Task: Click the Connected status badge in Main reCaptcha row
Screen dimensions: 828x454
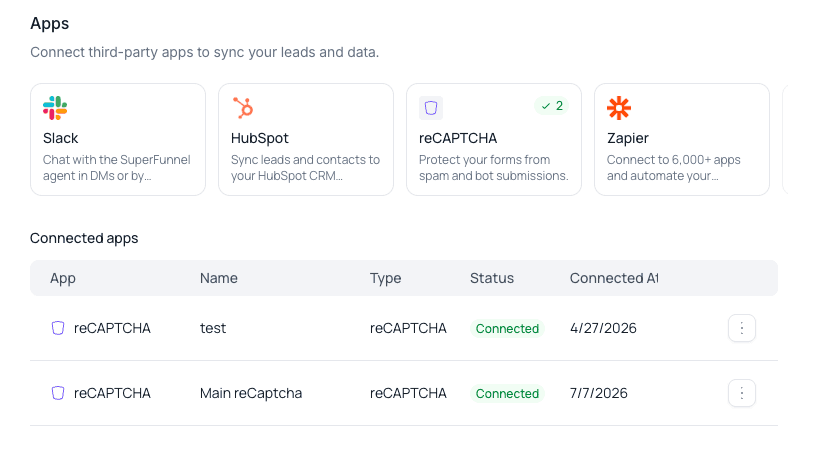Action: tap(507, 393)
